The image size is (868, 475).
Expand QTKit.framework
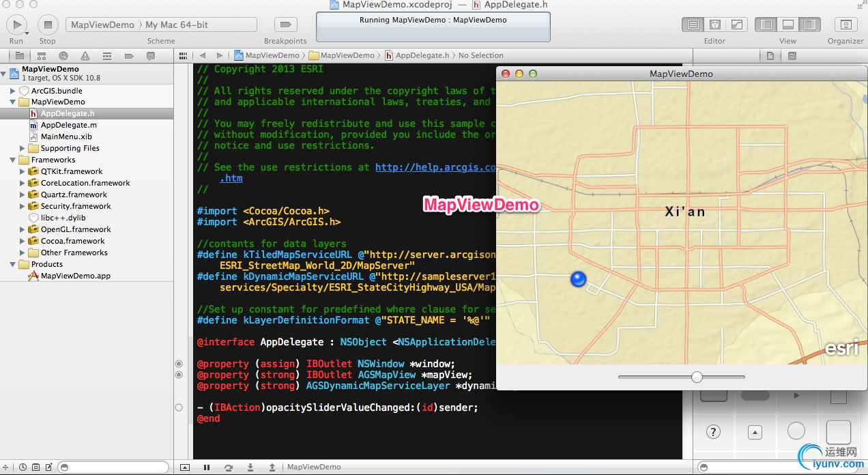23,171
